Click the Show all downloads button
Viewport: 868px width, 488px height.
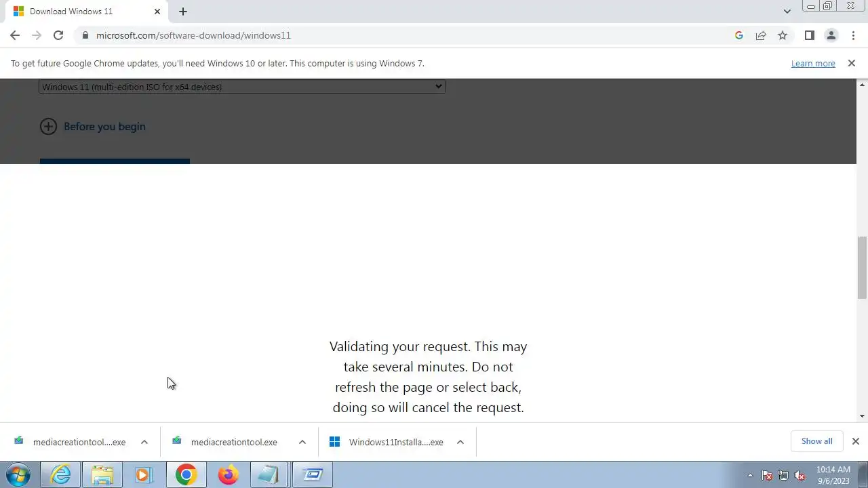coord(816,441)
